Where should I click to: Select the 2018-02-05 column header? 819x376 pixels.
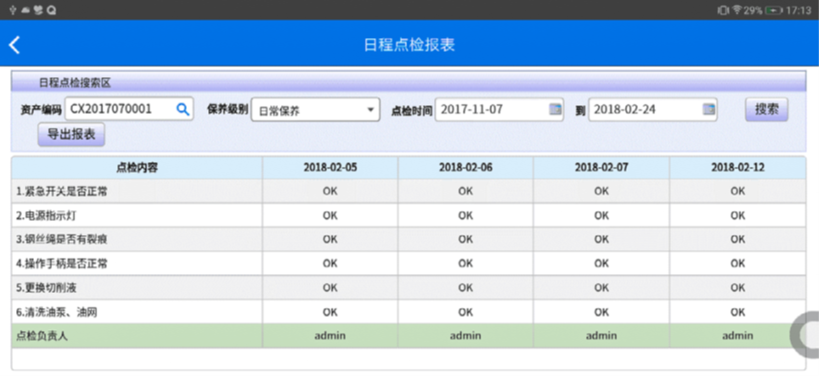[330, 168]
